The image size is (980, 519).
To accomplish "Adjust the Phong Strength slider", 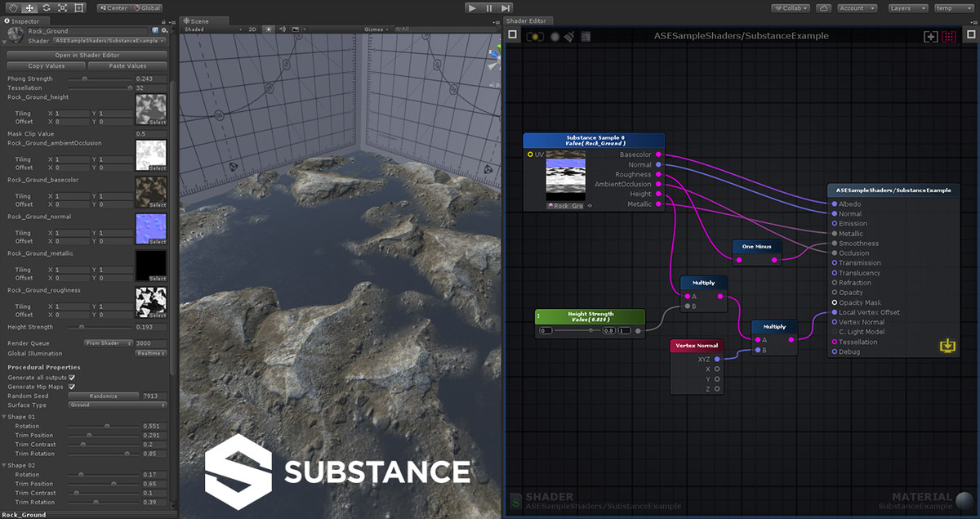I will [x=99, y=78].
